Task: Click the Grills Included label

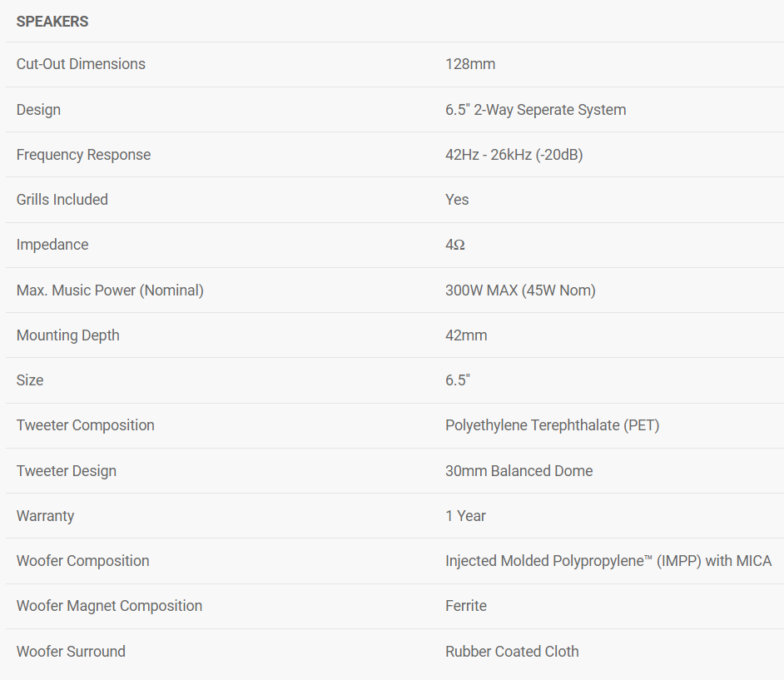Action: [62, 200]
